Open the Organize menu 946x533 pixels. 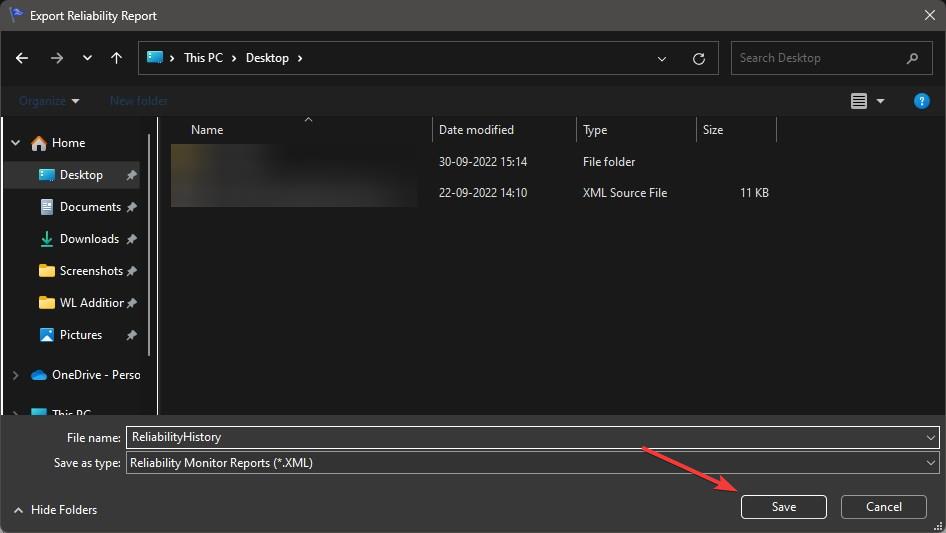click(49, 101)
